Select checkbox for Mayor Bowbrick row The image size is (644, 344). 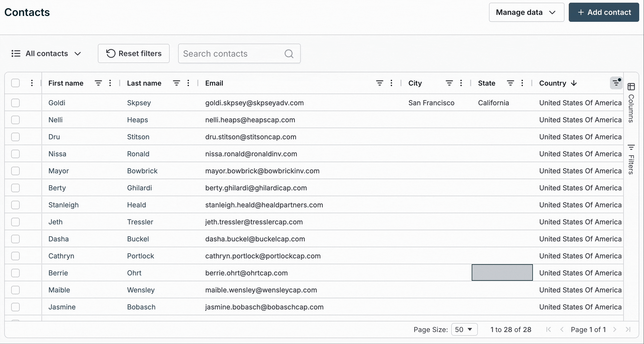(x=15, y=171)
